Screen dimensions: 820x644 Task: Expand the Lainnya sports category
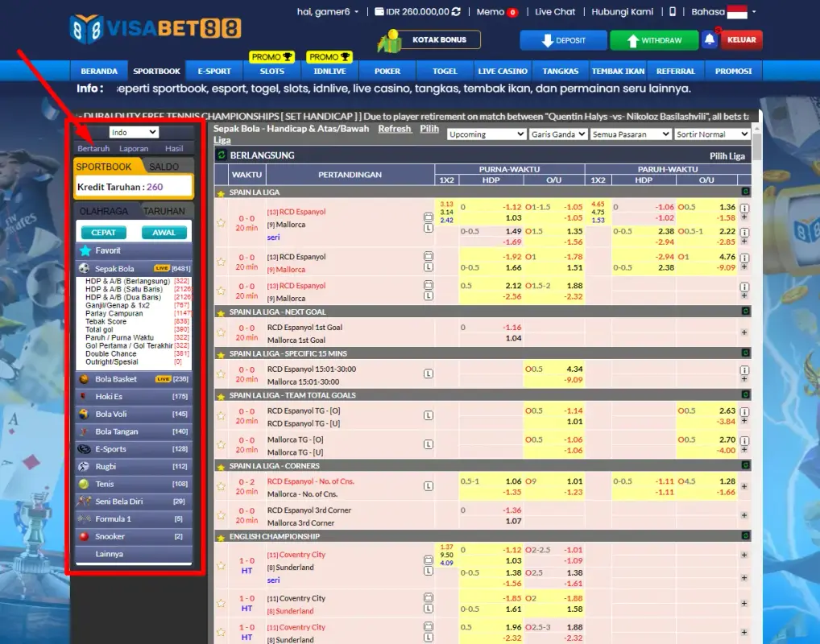pos(134,554)
